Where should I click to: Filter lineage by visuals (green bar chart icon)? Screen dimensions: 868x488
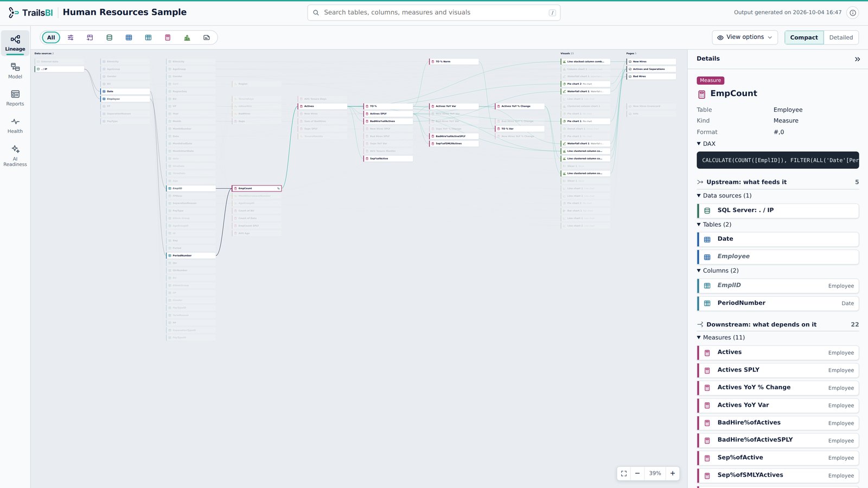pos(187,37)
